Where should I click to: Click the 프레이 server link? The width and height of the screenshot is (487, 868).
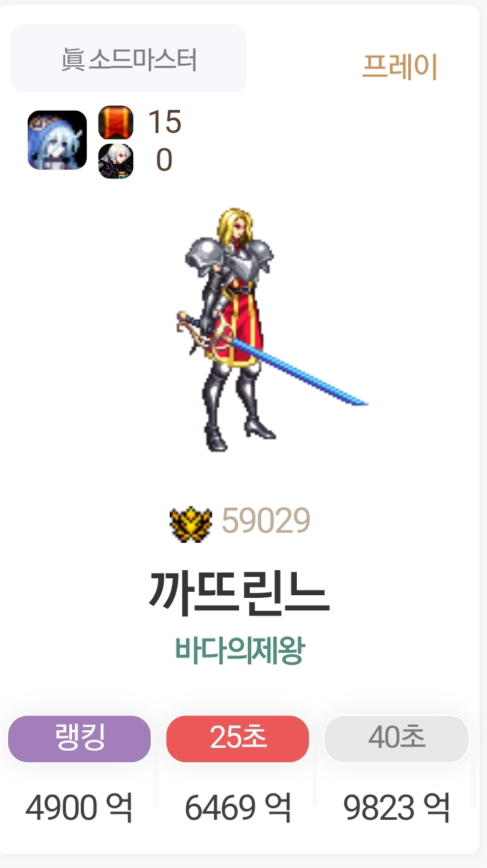[400, 67]
